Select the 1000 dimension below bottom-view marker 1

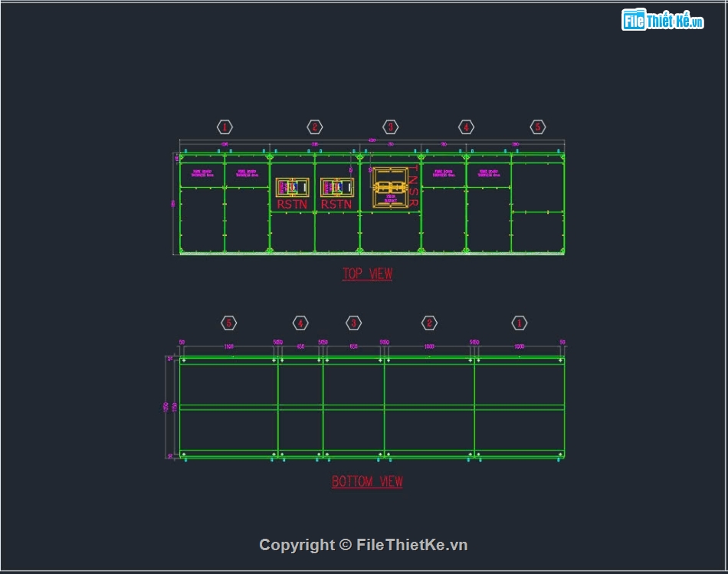point(519,346)
